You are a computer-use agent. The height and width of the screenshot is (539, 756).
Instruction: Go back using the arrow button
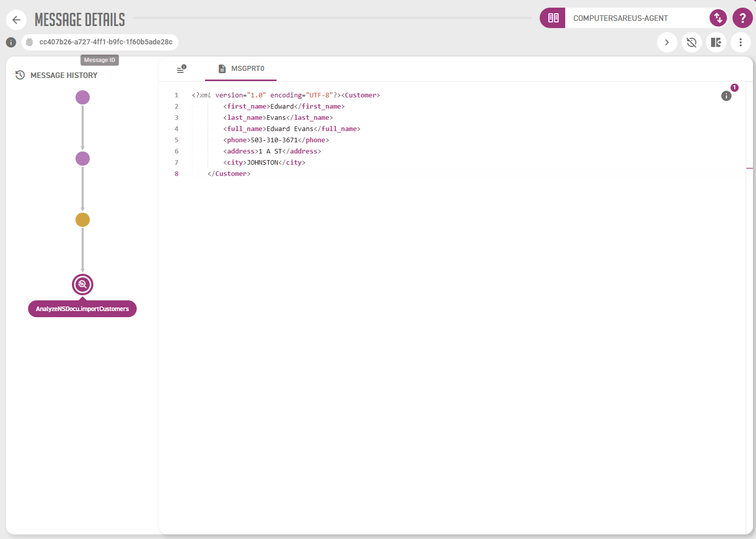click(x=16, y=20)
